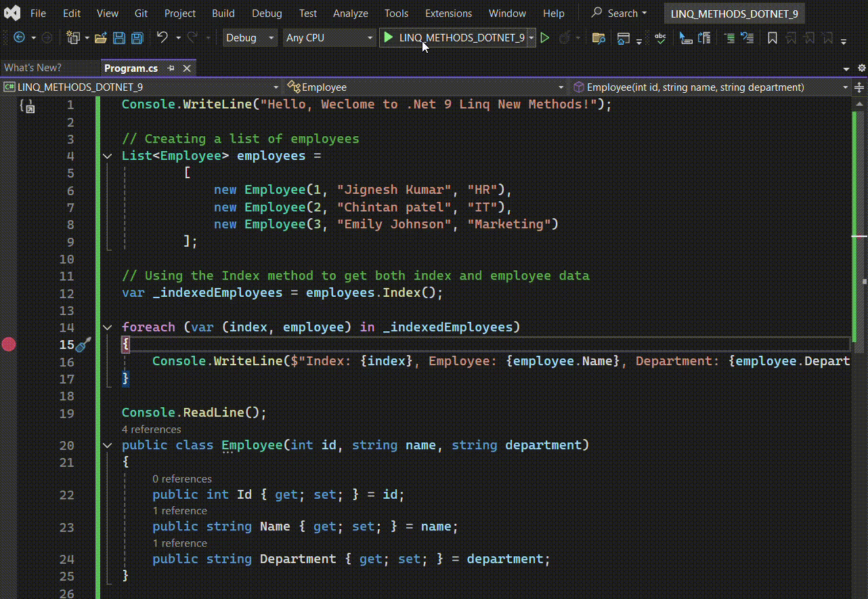This screenshot has height=599, width=868.
Task: Open Find in Files search icon
Action: pyautogui.click(x=599, y=39)
